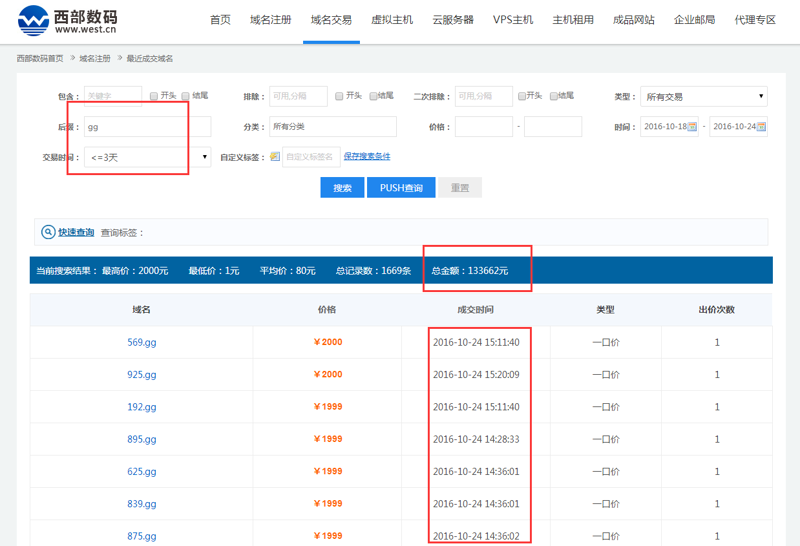The image size is (800, 546).
Task: Open the 192.gg domain link
Action: point(142,407)
